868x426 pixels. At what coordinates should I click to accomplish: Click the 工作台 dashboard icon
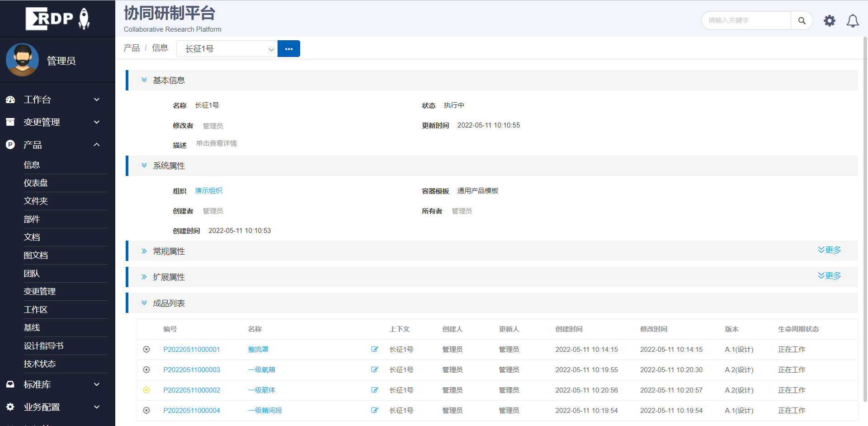[10, 99]
